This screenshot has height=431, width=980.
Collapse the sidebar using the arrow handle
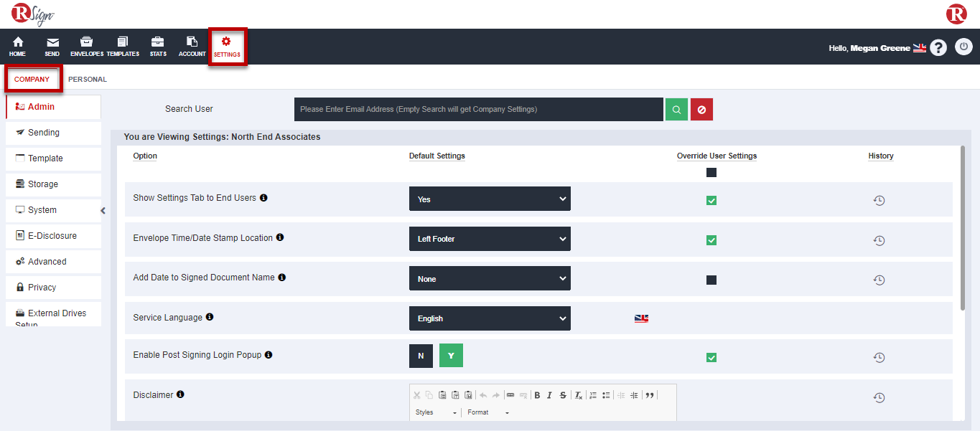[x=103, y=211]
